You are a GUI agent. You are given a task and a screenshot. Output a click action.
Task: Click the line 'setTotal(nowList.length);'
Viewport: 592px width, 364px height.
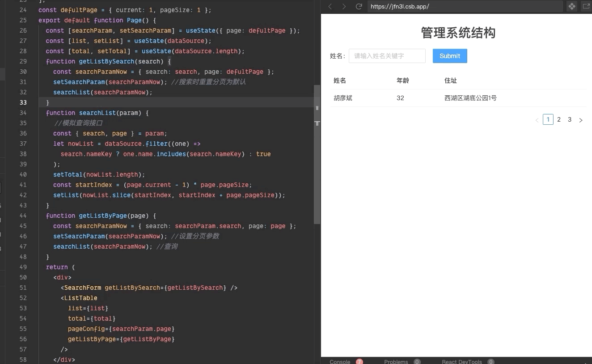pos(99,174)
